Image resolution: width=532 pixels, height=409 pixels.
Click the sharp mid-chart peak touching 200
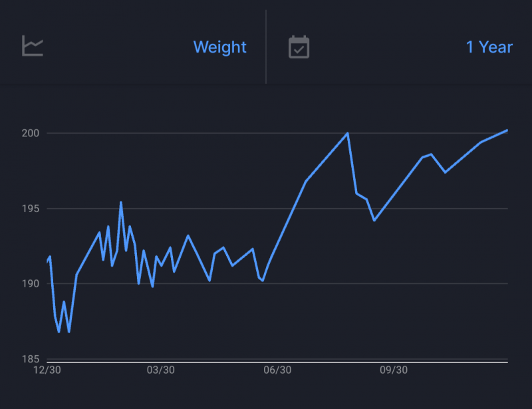347,133
